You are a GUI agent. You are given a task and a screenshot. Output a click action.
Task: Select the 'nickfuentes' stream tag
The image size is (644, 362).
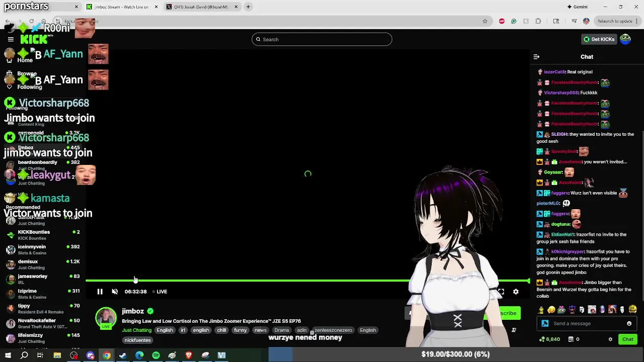tap(137, 340)
